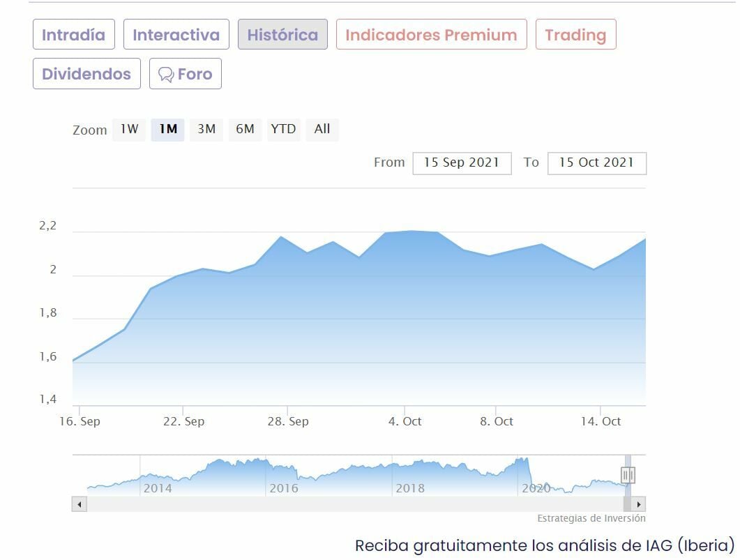The width and height of the screenshot is (740, 560).
Task: Select YTD zoom range
Action: (x=283, y=129)
